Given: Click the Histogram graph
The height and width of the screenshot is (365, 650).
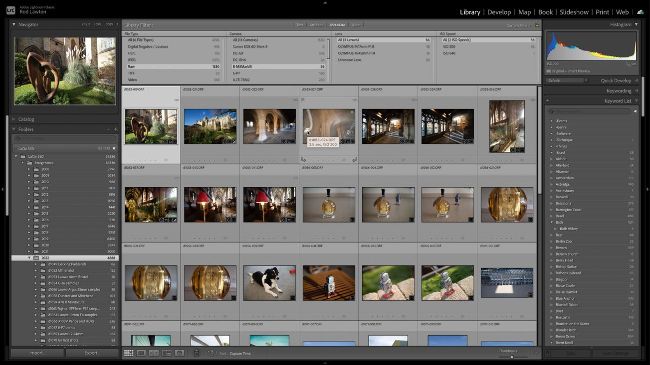Looking at the screenshot, I should tap(591, 47).
